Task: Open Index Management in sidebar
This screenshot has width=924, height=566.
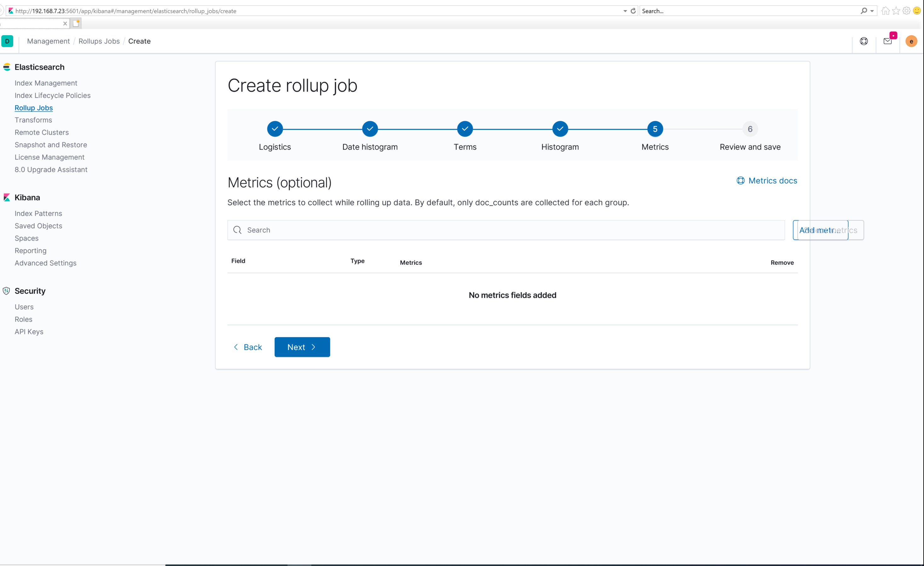Action: click(46, 83)
